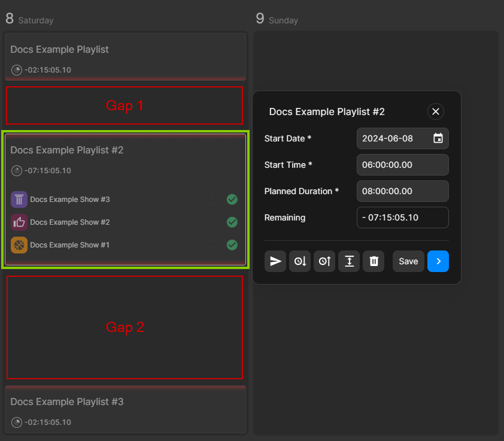This screenshot has width=504, height=441.
Task: Click the paper-plane send icon button
Action: (x=275, y=261)
